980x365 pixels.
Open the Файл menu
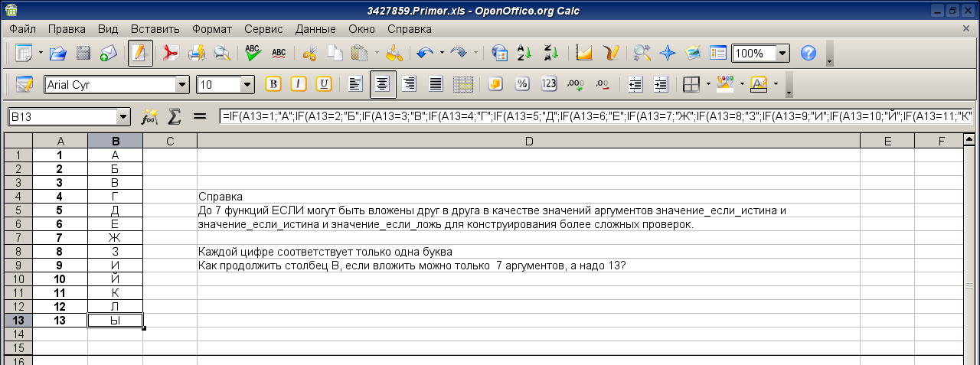pyautogui.click(x=23, y=28)
